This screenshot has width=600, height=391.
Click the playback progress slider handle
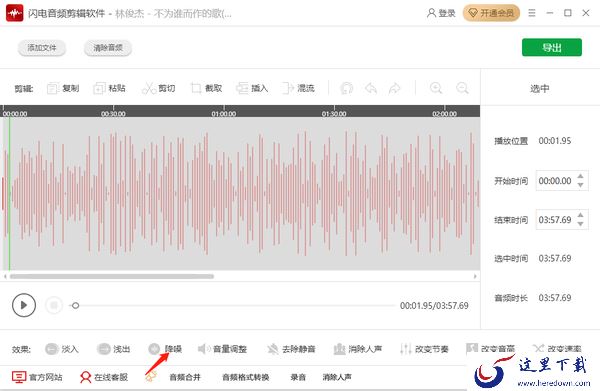point(75,305)
